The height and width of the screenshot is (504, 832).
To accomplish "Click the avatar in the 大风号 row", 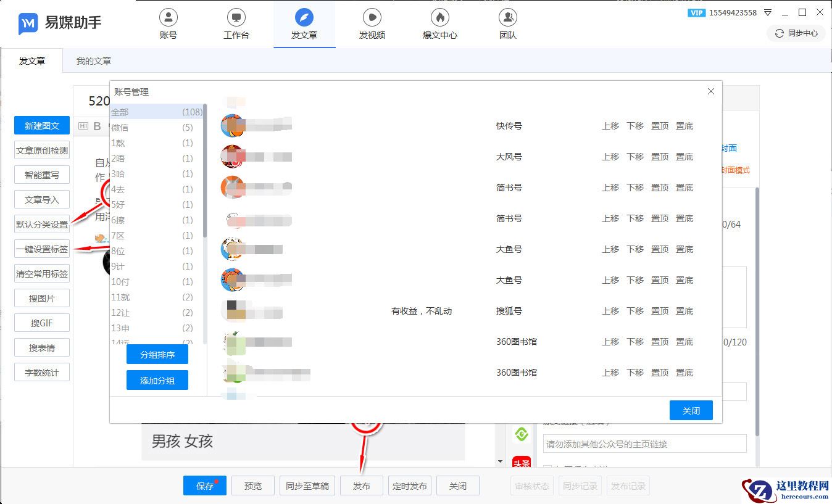I will (x=233, y=157).
